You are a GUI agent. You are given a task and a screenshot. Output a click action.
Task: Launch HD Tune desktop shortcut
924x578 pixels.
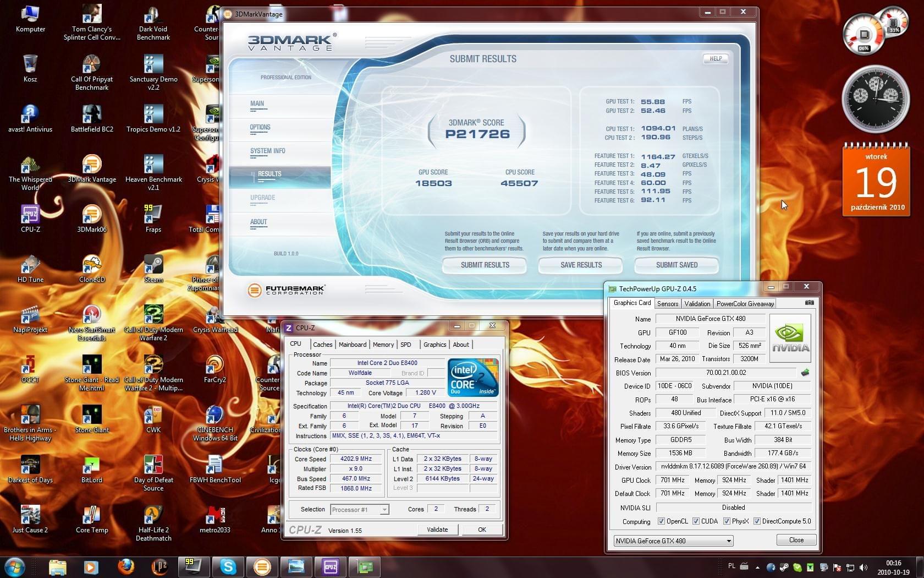(30, 269)
